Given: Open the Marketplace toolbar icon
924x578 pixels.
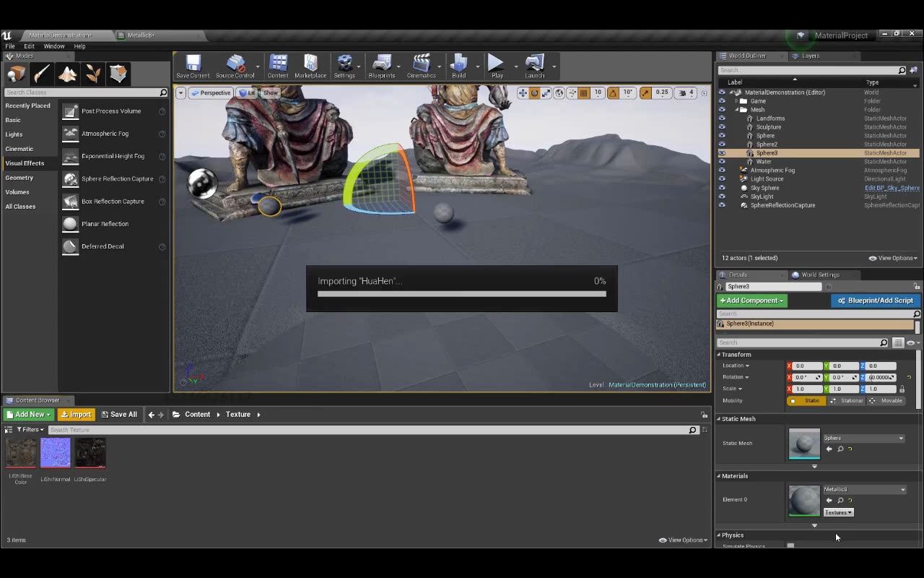Looking at the screenshot, I should point(310,66).
